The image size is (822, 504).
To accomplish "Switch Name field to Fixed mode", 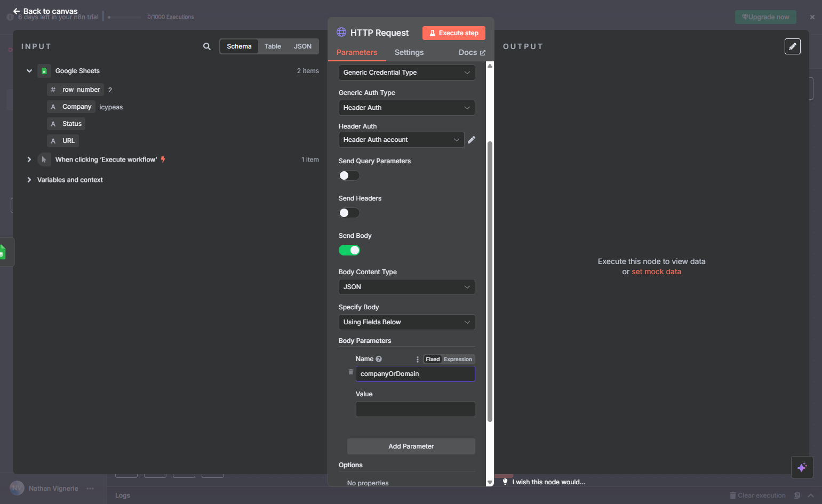I will click(x=433, y=359).
